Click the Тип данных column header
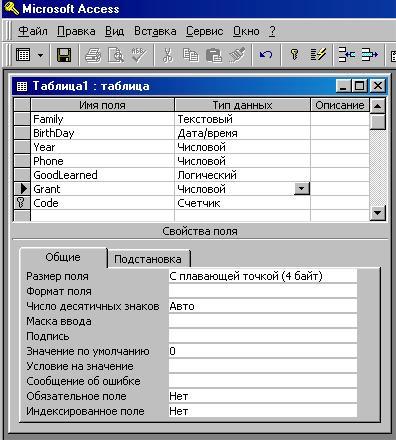The height and width of the screenshot is (440, 396). click(x=242, y=105)
